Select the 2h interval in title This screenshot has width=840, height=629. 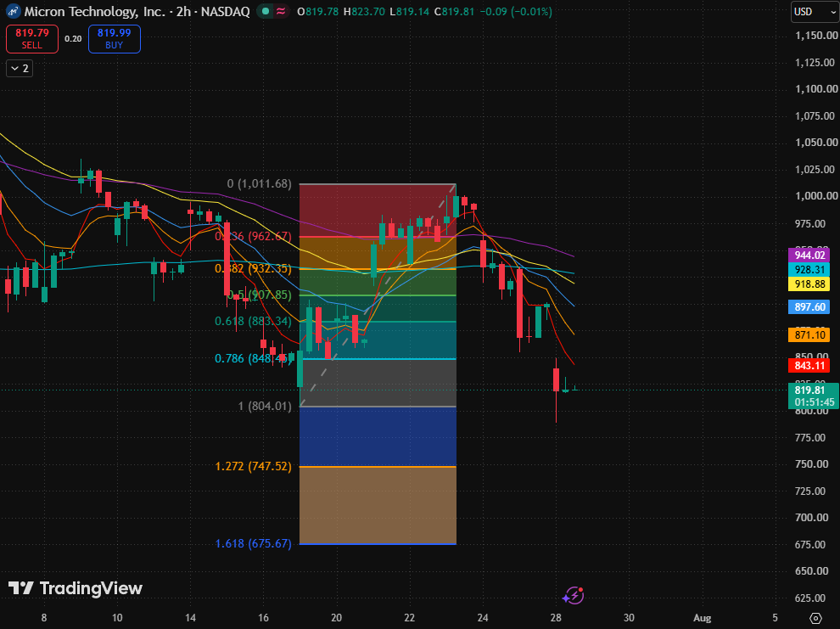tap(183, 11)
